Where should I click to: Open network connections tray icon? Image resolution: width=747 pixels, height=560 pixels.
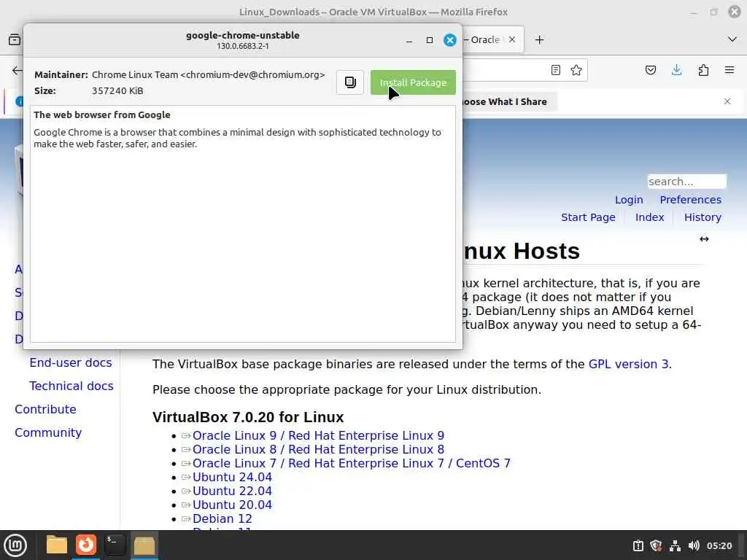(675, 545)
